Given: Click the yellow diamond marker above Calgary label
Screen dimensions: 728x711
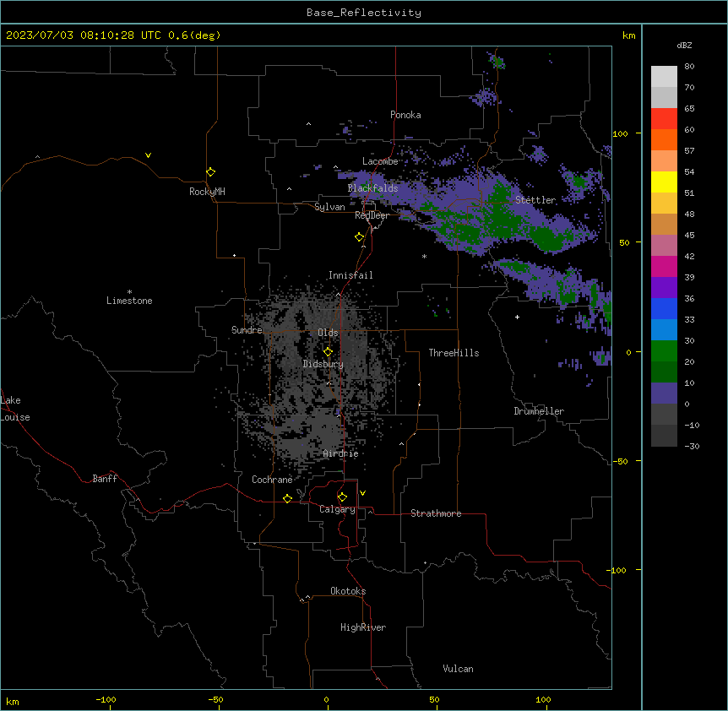Looking at the screenshot, I should [342, 497].
